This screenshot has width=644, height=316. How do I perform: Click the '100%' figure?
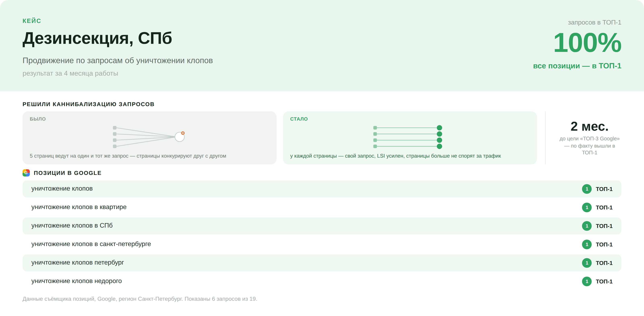pyautogui.click(x=587, y=43)
